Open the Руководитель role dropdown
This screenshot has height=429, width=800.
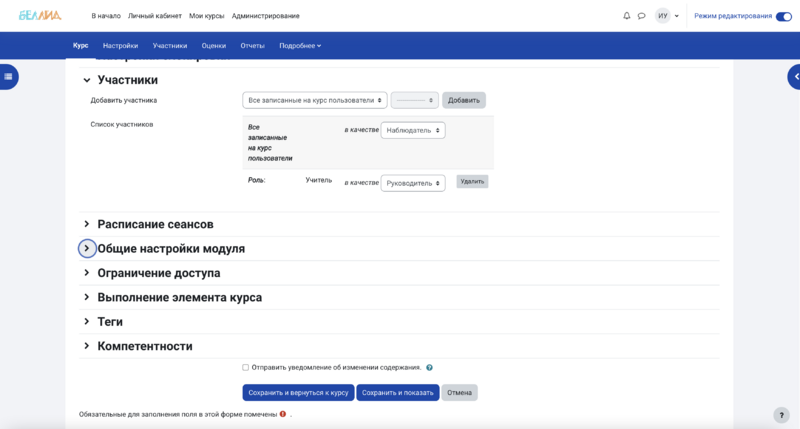pyautogui.click(x=413, y=183)
